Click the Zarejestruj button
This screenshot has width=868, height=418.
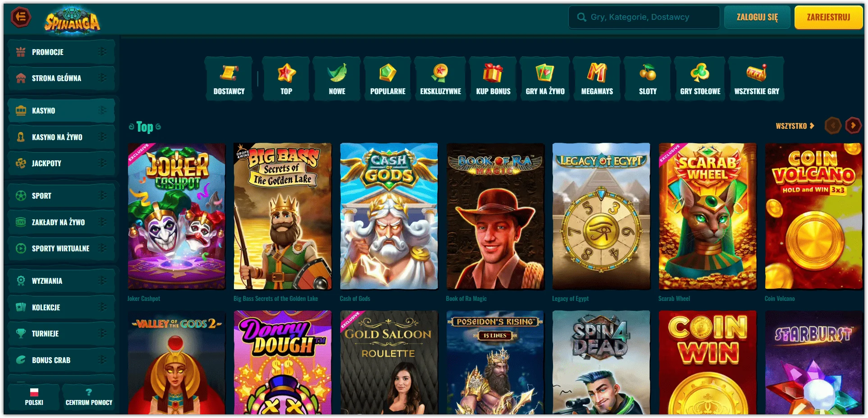828,17
